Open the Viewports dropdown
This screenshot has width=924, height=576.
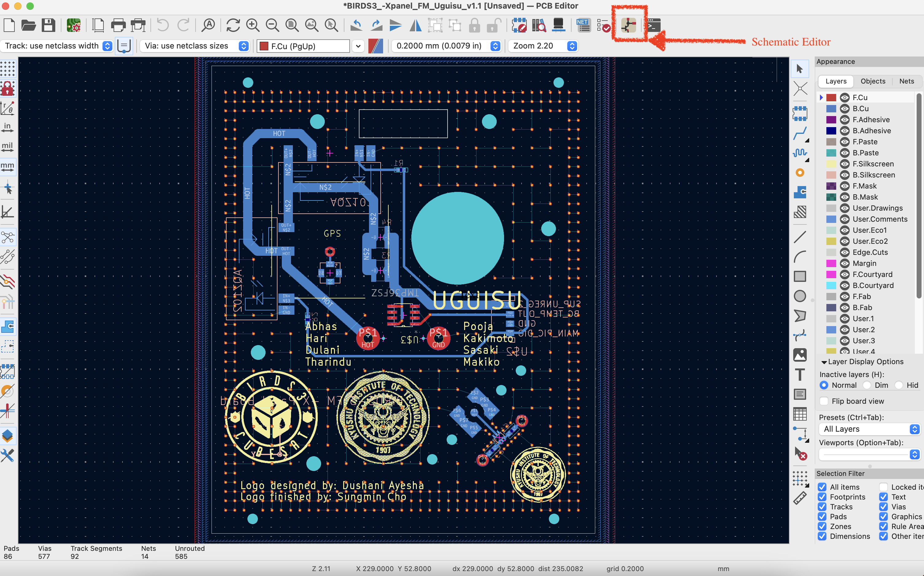tap(870, 454)
